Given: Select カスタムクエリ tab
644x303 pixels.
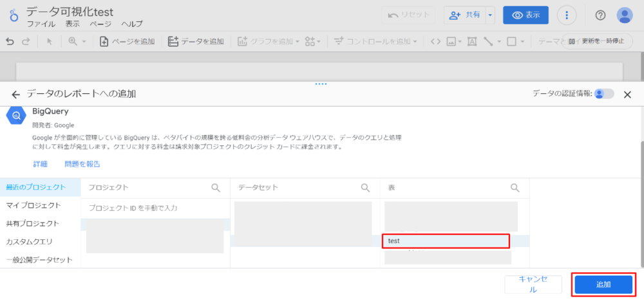Looking at the screenshot, I should coord(40,242).
